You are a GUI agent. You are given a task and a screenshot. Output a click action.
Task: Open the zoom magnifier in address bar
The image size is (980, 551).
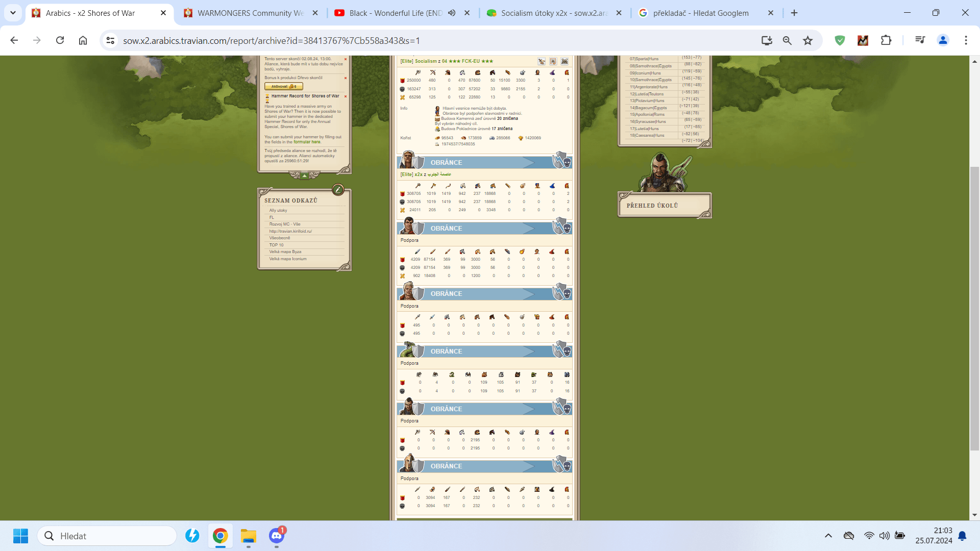[787, 40]
